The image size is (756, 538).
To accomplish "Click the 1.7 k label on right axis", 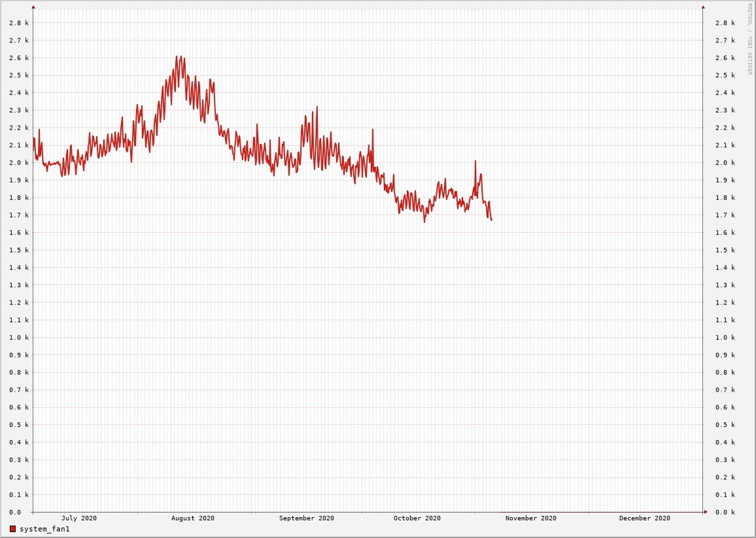I will (x=725, y=215).
